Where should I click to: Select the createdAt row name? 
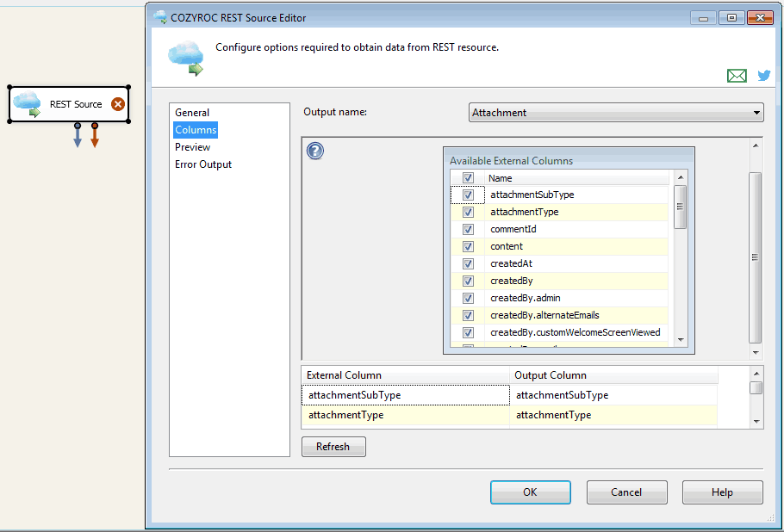511,263
